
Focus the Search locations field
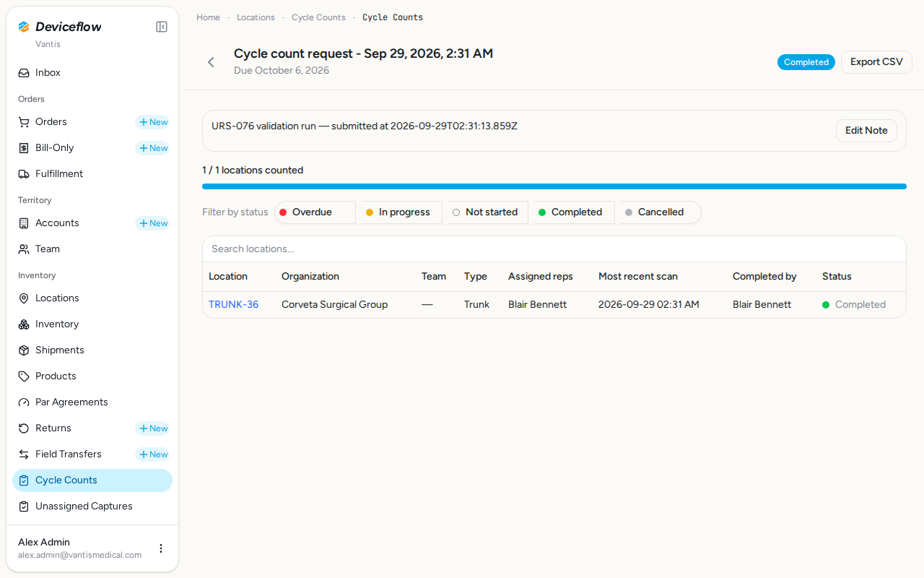coord(554,249)
